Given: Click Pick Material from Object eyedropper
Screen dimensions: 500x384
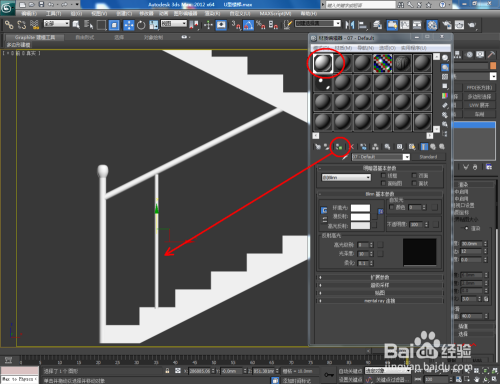Looking at the screenshot, I should pyautogui.click(x=345, y=157).
